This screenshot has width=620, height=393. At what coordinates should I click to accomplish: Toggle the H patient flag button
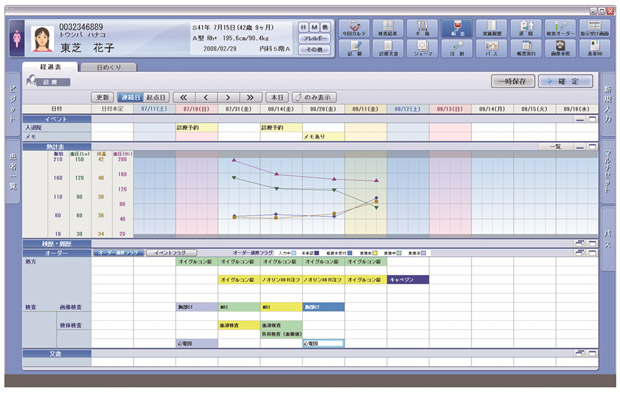[x=303, y=27]
